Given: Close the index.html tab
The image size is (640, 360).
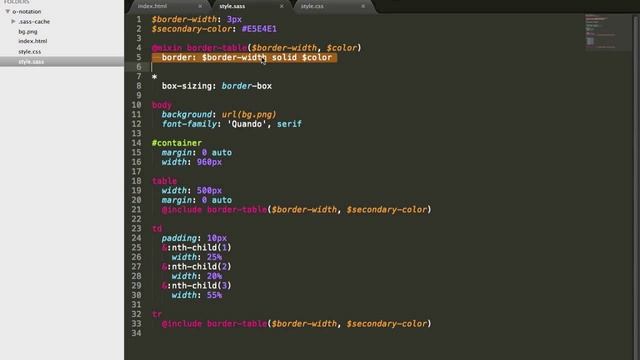Looking at the screenshot, I should tap(200, 6).
